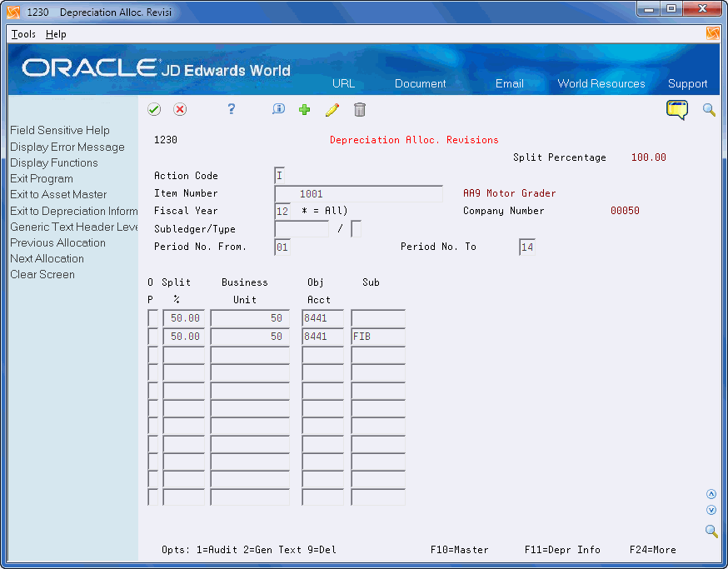Select Field Sensitive Help in the sidebar
The image size is (728, 569).
tap(60, 130)
